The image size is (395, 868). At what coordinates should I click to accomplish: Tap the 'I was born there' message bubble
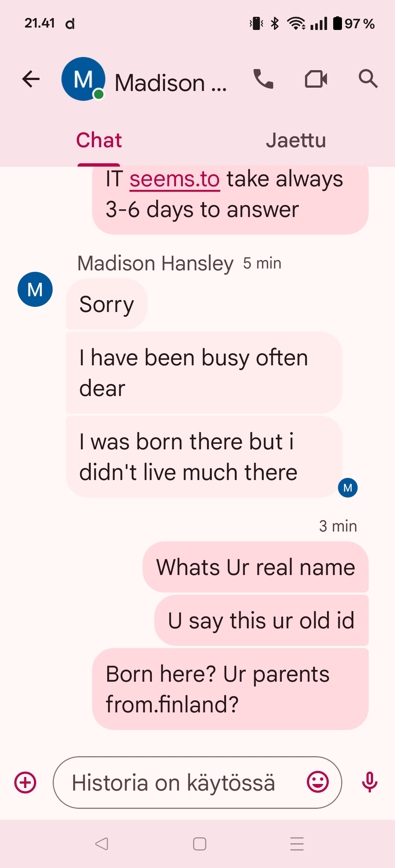(204, 457)
